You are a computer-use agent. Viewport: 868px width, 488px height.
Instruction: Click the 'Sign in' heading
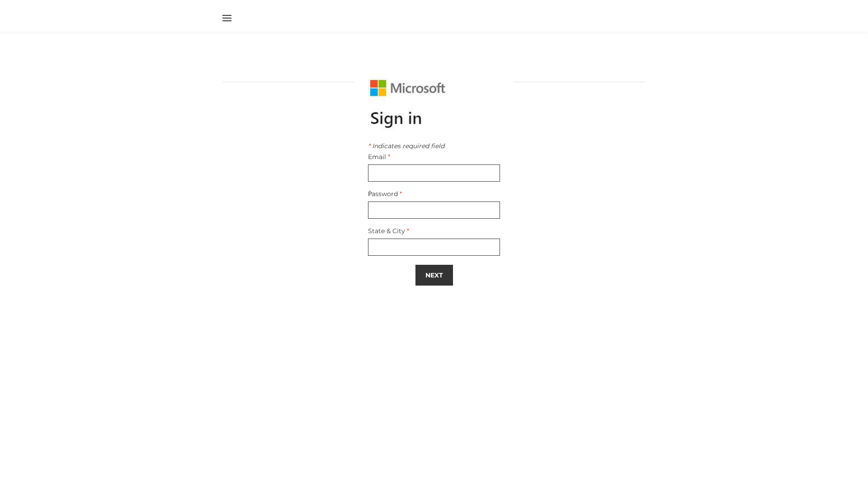pos(396,118)
